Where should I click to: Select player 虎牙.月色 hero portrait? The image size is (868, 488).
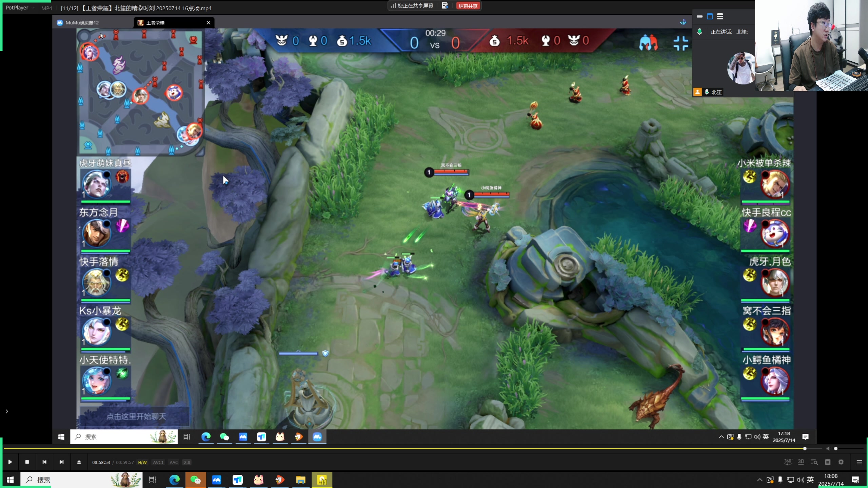pyautogui.click(x=775, y=282)
